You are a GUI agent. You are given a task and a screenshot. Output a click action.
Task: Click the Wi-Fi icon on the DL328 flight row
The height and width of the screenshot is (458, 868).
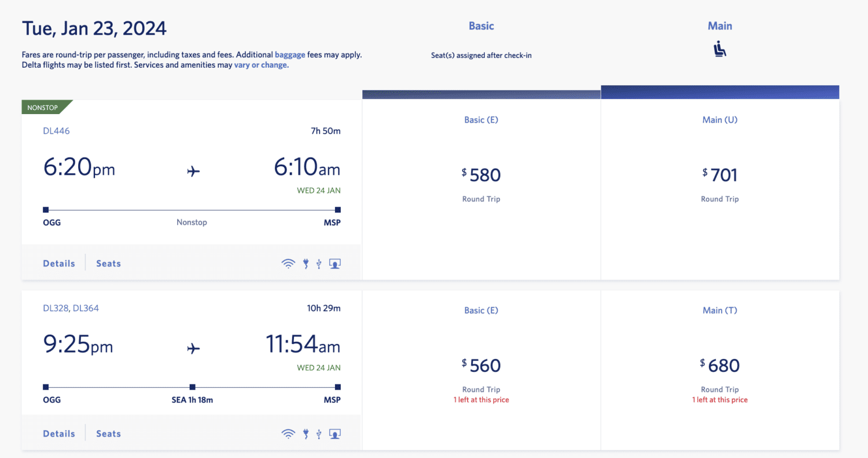tap(288, 433)
